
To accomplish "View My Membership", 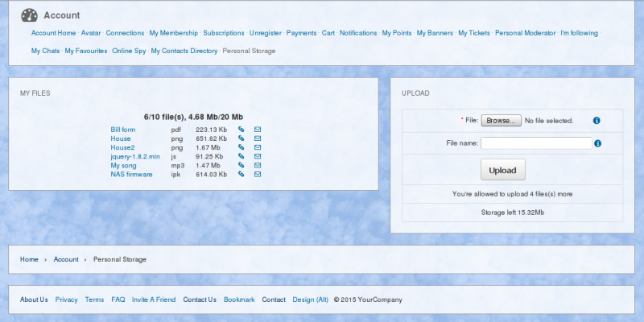I will (173, 33).
